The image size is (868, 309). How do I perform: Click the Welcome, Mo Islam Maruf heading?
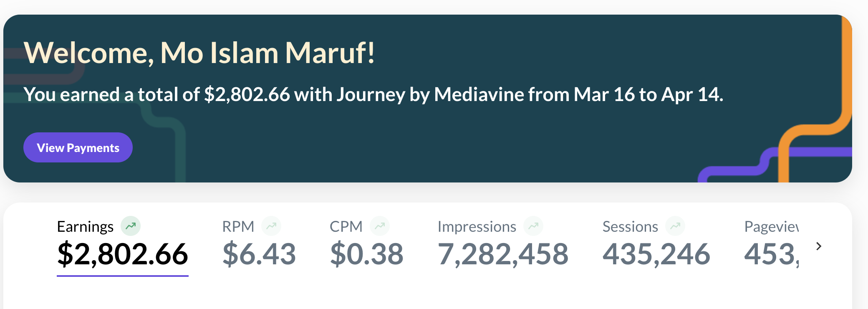199,53
